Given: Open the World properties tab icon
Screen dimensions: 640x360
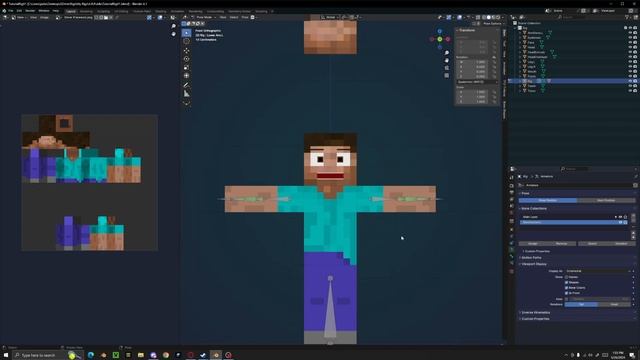Looking at the screenshot, I should pyautogui.click(x=511, y=213).
